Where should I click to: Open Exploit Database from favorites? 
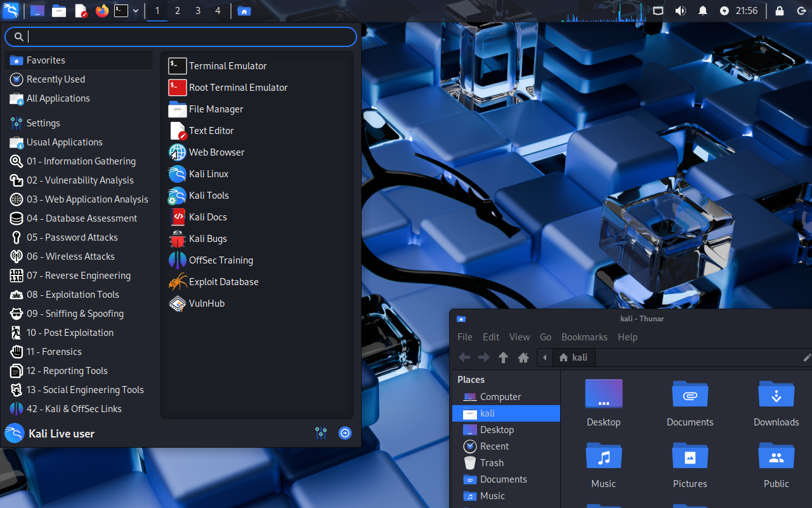click(x=257, y=282)
